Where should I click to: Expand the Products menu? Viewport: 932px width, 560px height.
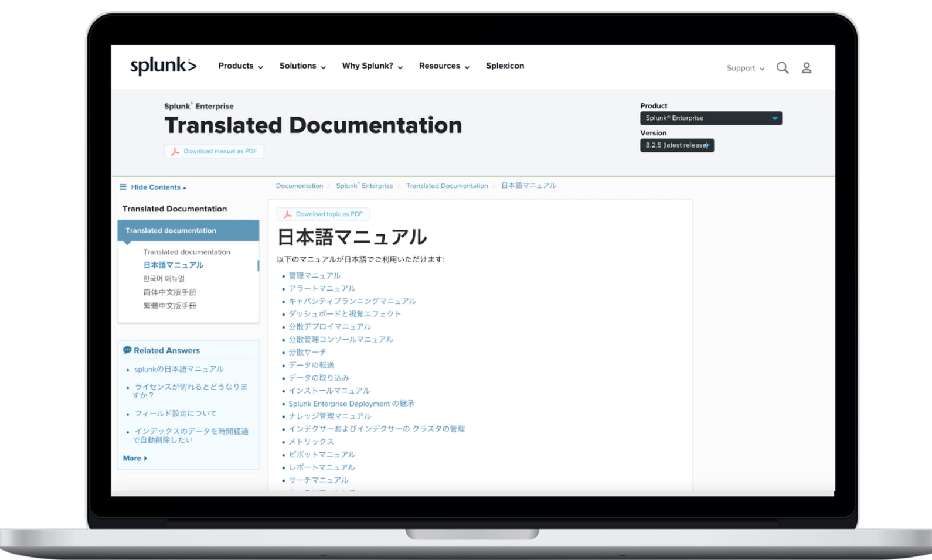pos(241,66)
